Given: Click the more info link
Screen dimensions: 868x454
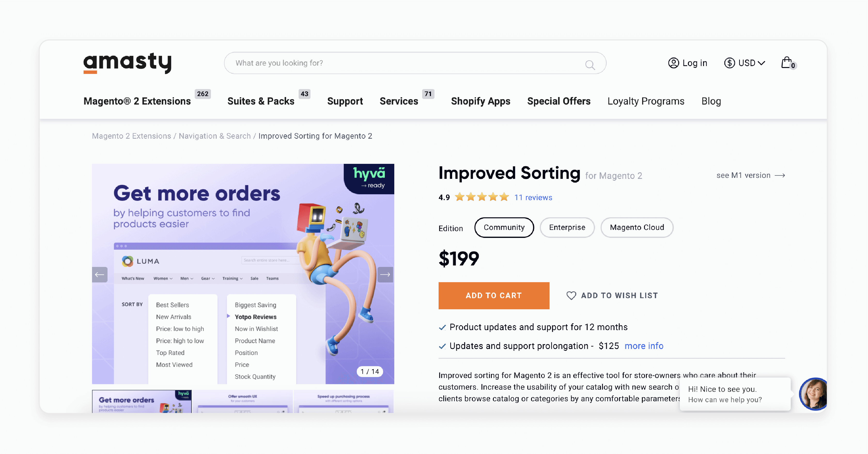Looking at the screenshot, I should point(644,346).
